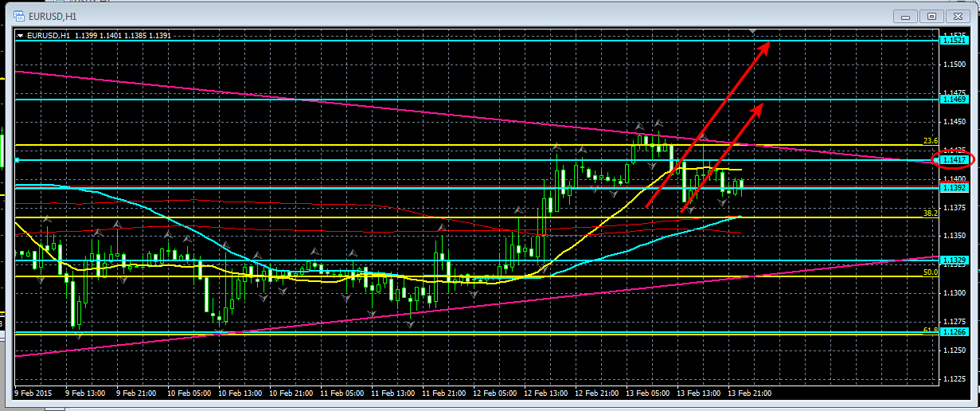Click the 12 Feb 05:00 time label
The image size is (980, 411).
[494, 393]
